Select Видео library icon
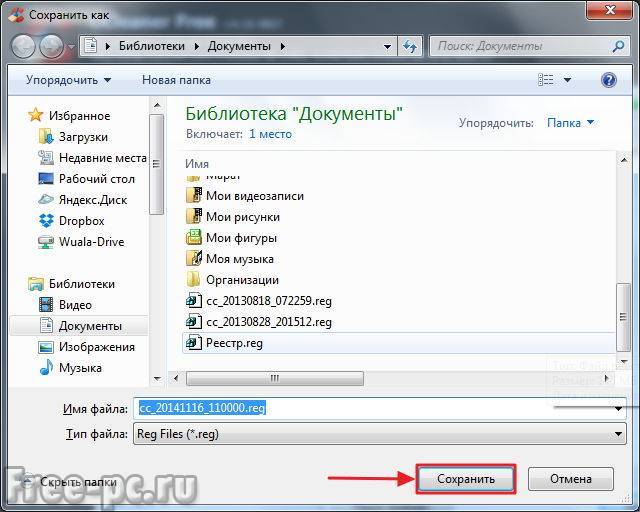 [x=46, y=305]
